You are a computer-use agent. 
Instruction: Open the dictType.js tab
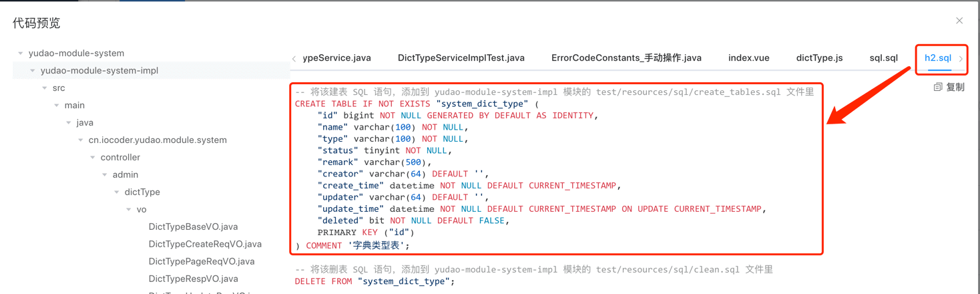coord(819,58)
